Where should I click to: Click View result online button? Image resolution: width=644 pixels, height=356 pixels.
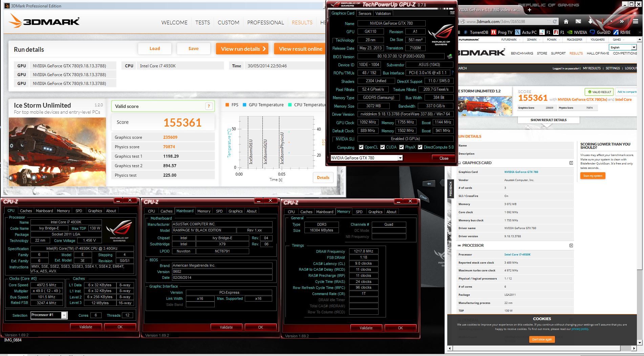[x=300, y=49]
